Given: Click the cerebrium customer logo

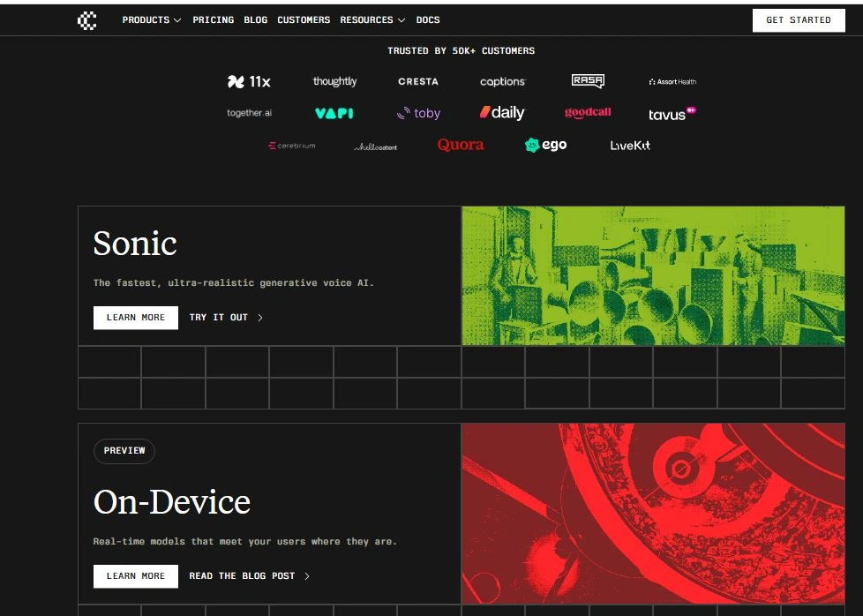Looking at the screenshot, I should tap(292, 146).
